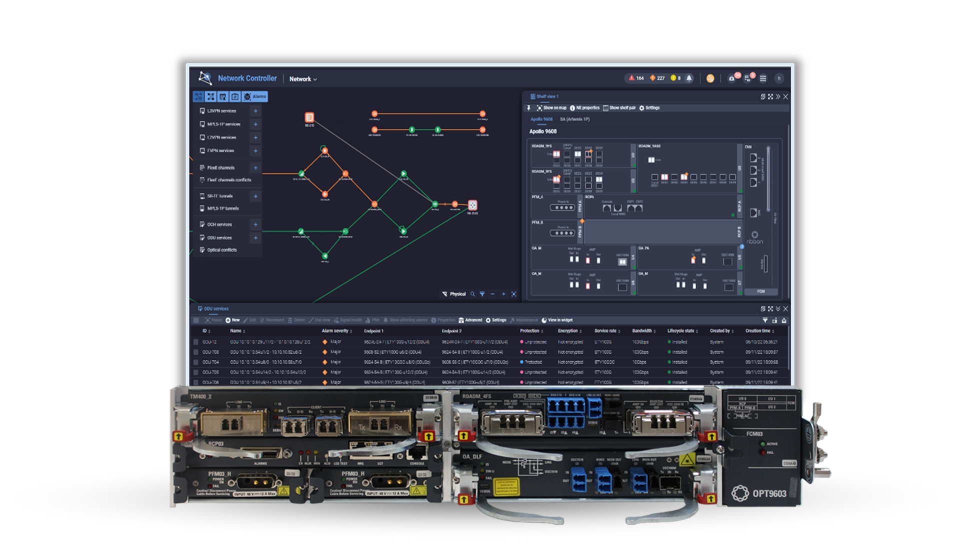Click plus next to FlexE channels

tap(255, 168)
